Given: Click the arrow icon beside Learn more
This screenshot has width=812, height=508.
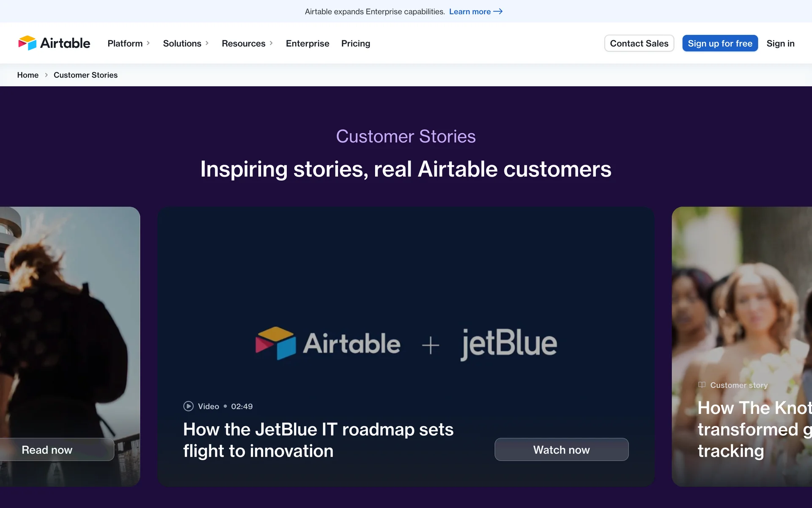Looking at the screenshot, I should click(498, 11).
